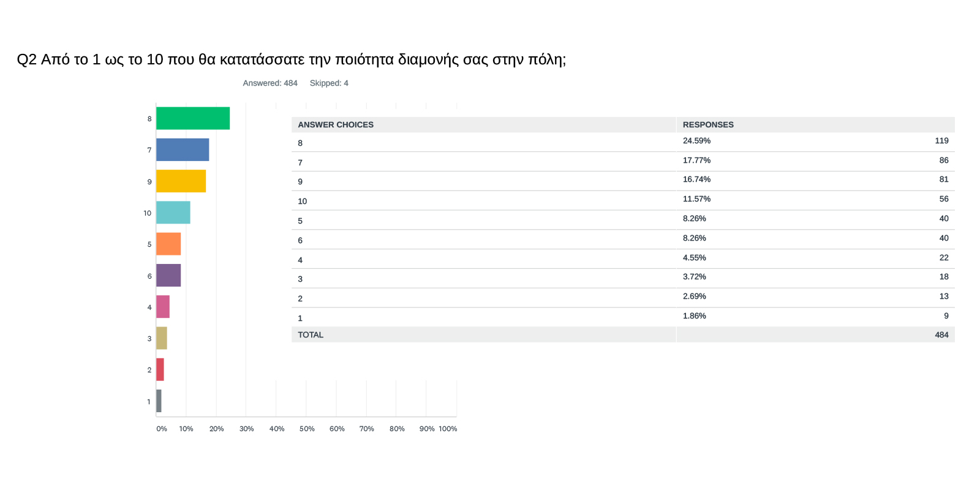Viewport: 980px width, 490px height.
Task: Click the Skipped: 4 text
Action: pos(329,83)
